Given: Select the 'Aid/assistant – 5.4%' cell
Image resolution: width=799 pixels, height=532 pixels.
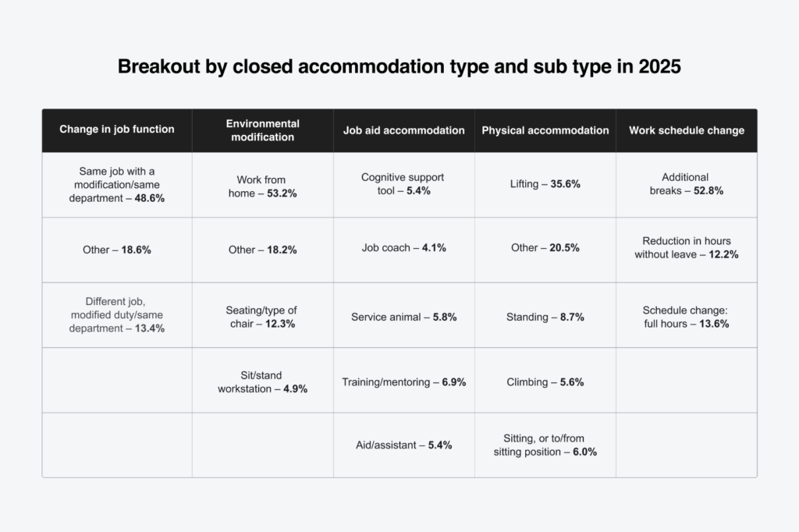Looking at the screenshot, I should click(404, 445).
